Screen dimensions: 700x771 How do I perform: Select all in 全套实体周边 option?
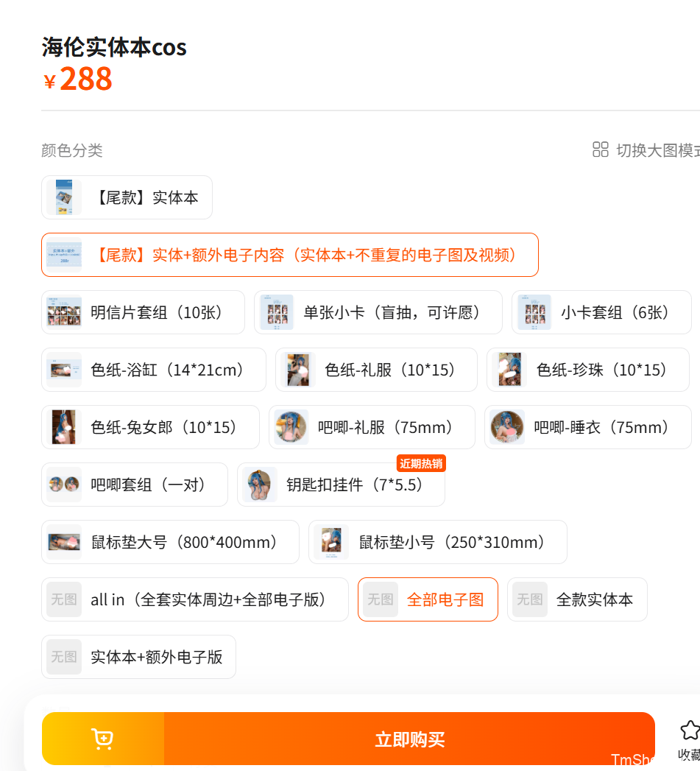(194, 599)
